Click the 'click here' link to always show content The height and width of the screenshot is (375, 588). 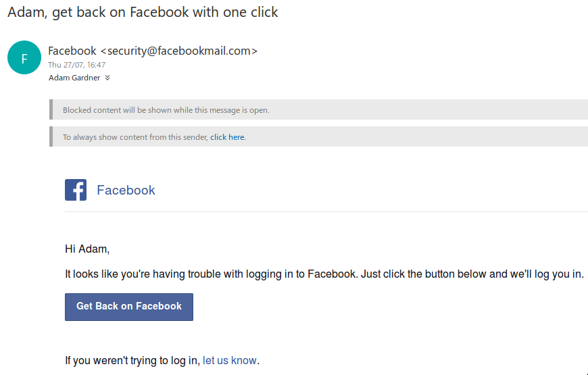coord(227,137)
